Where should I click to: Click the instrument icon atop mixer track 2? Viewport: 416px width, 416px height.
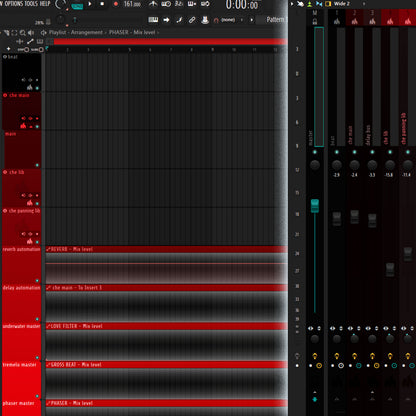(354, 21)
